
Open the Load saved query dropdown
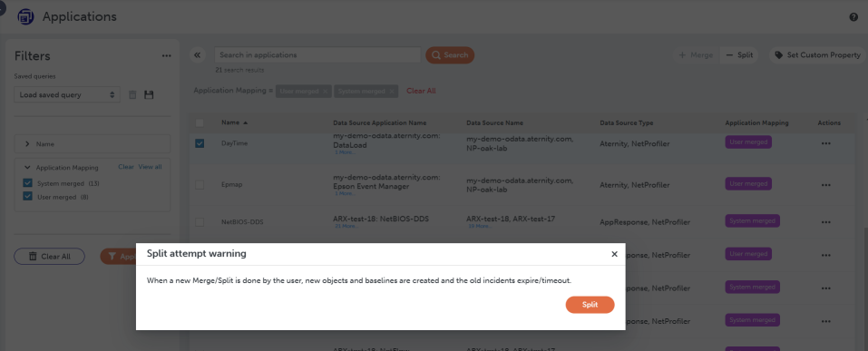tap(67, 94)
